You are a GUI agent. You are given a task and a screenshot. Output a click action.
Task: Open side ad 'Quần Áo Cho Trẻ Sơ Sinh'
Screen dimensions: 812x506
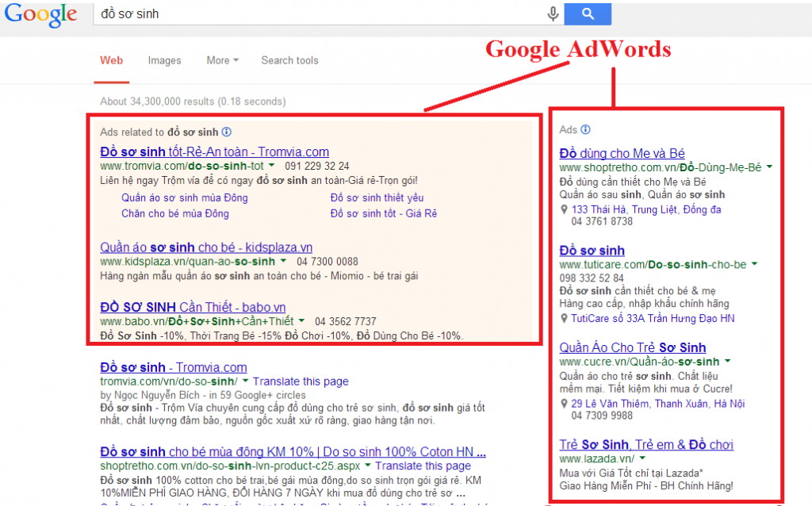[633, 347]
